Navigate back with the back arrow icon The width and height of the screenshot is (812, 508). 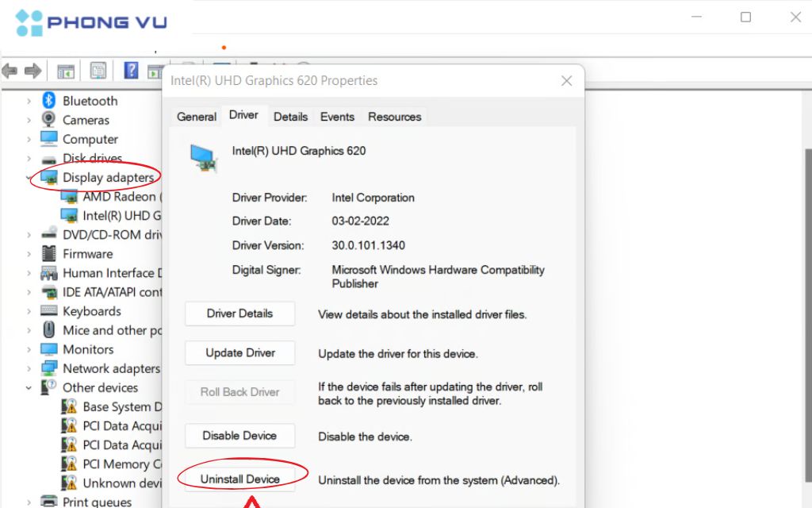pos(10,71)
